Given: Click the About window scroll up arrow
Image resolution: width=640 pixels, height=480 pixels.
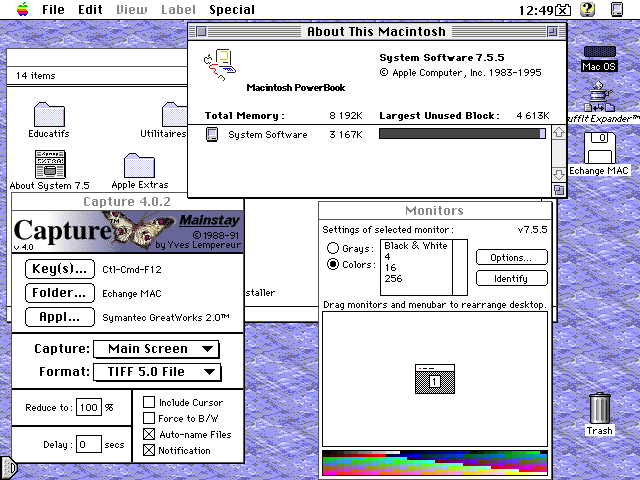Looking at the screenshot, I should click(x=559, y=132).
